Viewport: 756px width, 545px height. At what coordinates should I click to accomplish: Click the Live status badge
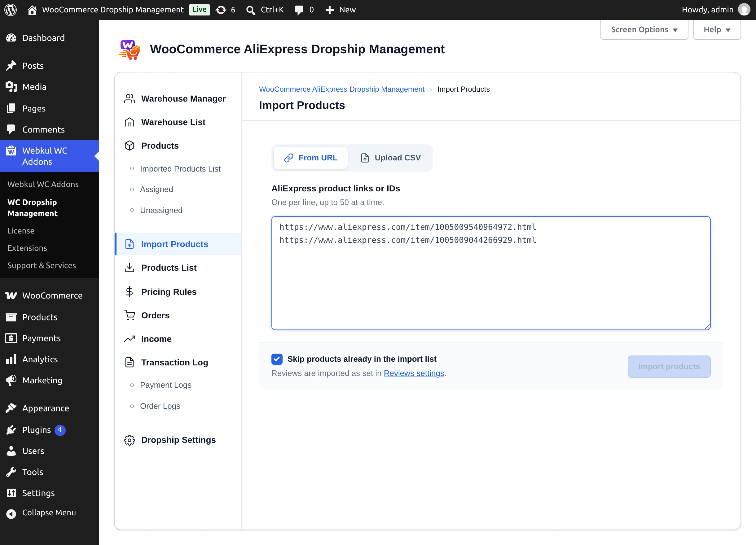199,10
